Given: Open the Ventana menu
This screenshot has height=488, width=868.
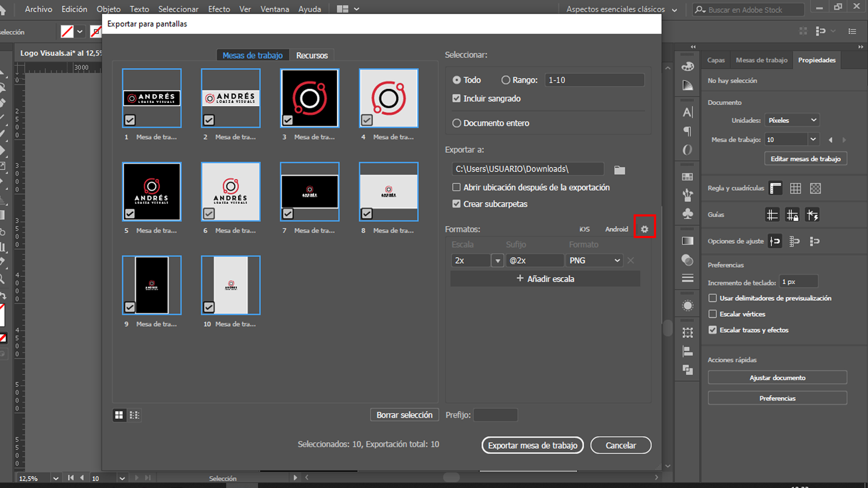Looking at the screenshot, I should tap(275, 9).
